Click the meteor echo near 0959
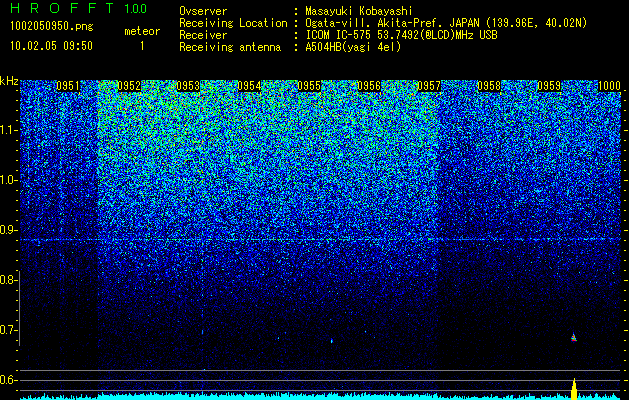Viewport: 629px width, 400px height. 574,337
